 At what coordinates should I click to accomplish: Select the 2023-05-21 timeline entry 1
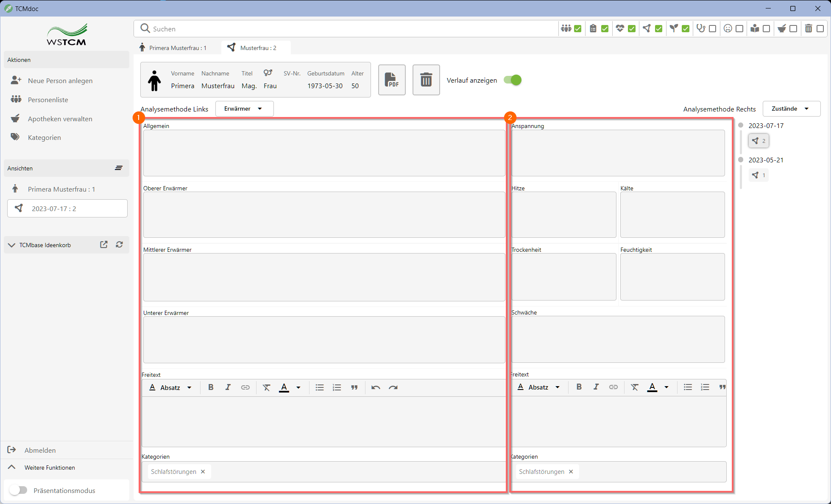pyautogui.click(x=758, y=175)
